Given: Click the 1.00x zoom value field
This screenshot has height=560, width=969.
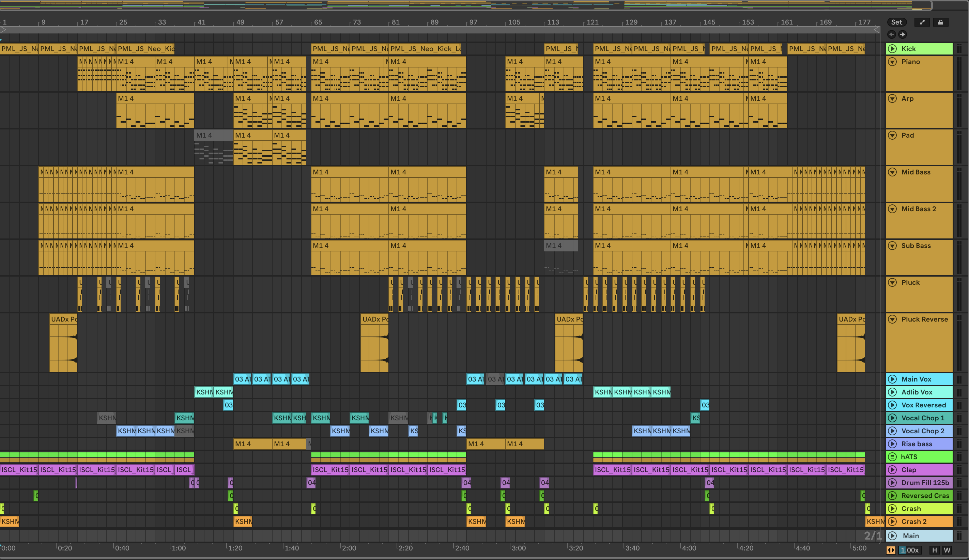Looking at the screenshot, I should point(909,550).
